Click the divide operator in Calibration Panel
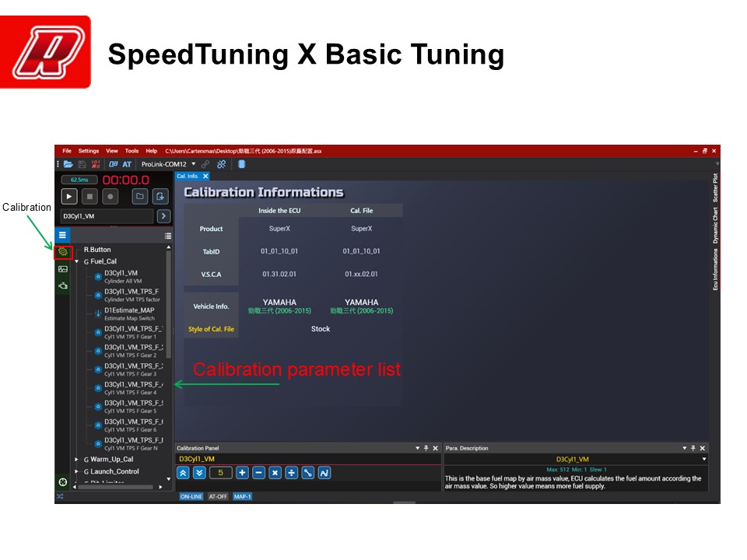747x560 pixels. [291, 473]
